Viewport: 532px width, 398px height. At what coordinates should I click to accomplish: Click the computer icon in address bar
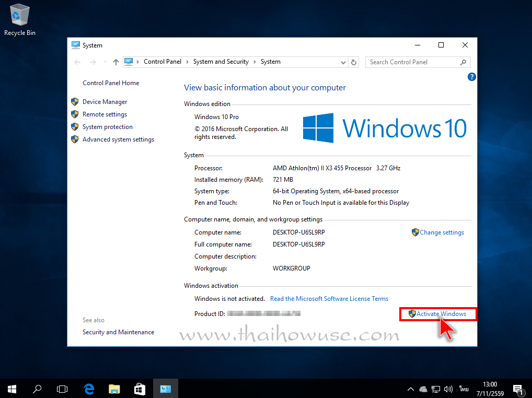pos(129,62)
